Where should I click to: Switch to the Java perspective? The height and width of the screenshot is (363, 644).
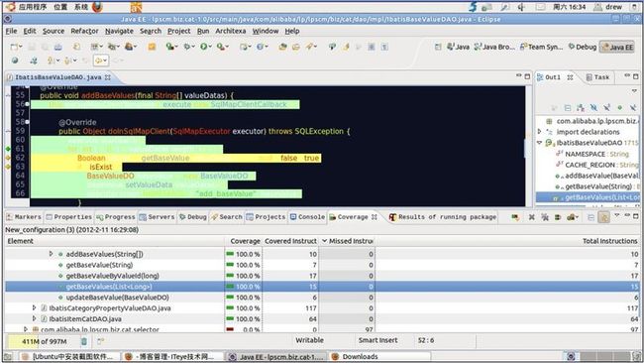click(458, 47)
